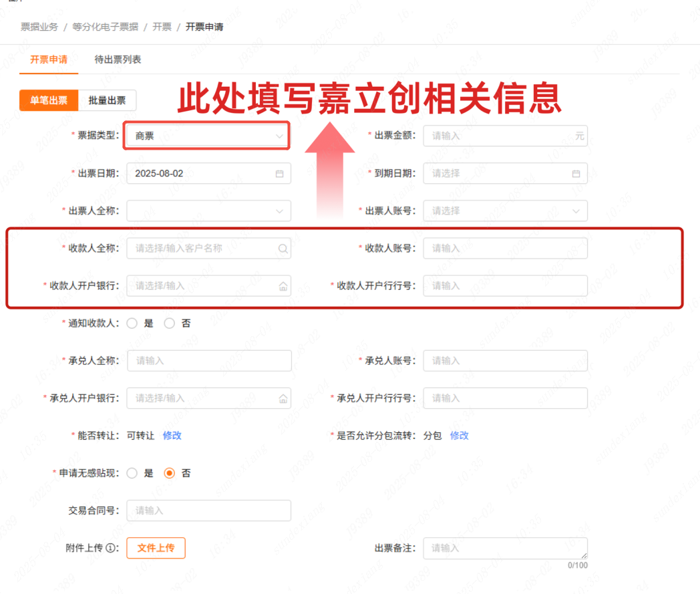Expand the 出票人全称 dropdown
This screenshot has width=700, height=594.
208,211
